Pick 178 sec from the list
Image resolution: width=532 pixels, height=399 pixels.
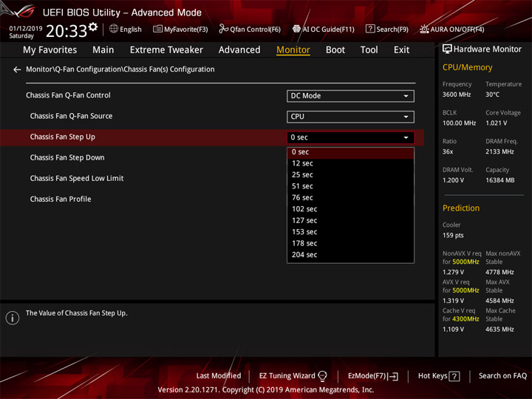click(x=350, y=244)
